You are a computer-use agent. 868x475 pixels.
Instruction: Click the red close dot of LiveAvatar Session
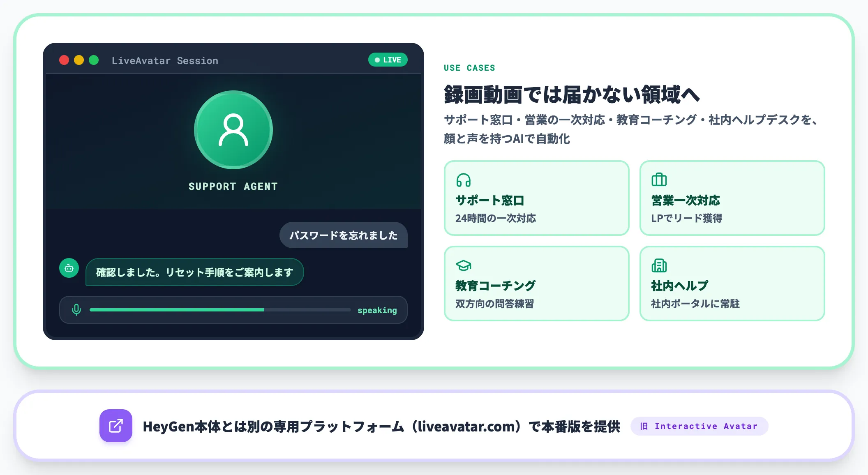tap(64, 60)
